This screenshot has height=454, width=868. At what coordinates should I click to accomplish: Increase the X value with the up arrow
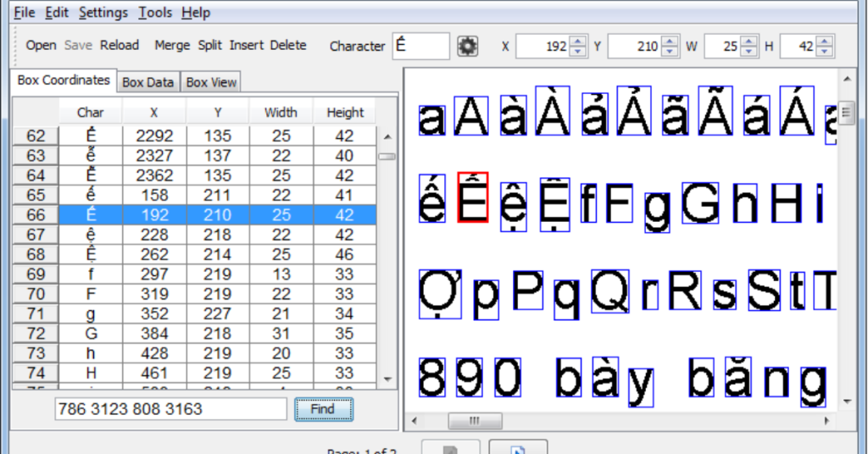[578, 41]
